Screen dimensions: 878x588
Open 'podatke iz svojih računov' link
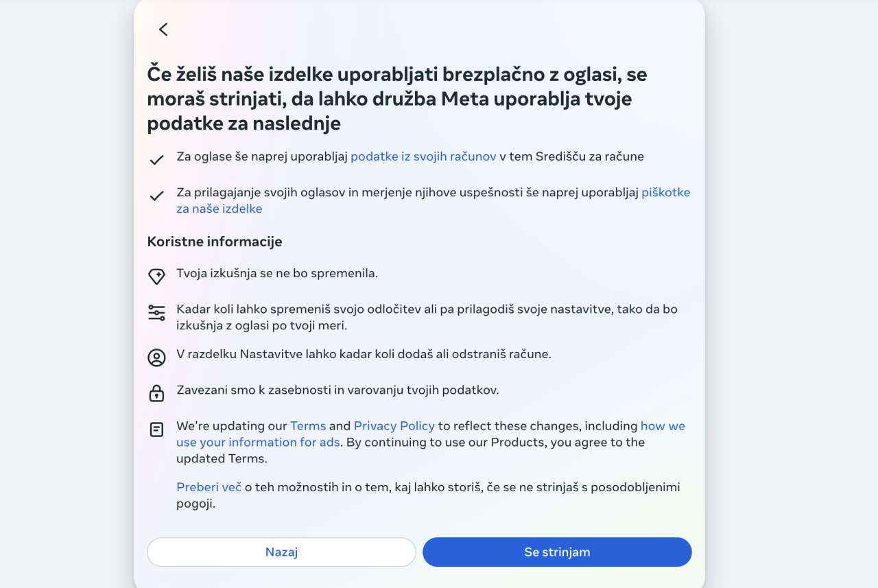point(423,156)
